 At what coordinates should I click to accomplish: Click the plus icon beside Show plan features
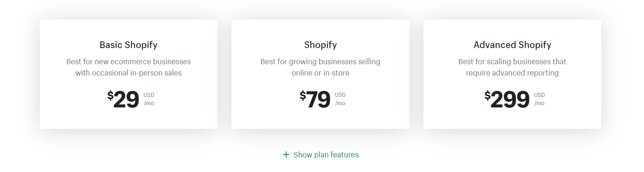pyautogui.click(x=286, y=155)
